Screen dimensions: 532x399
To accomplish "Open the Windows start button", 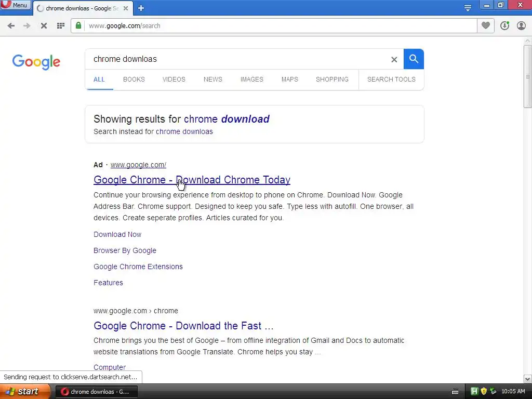I will click(24, 392).
